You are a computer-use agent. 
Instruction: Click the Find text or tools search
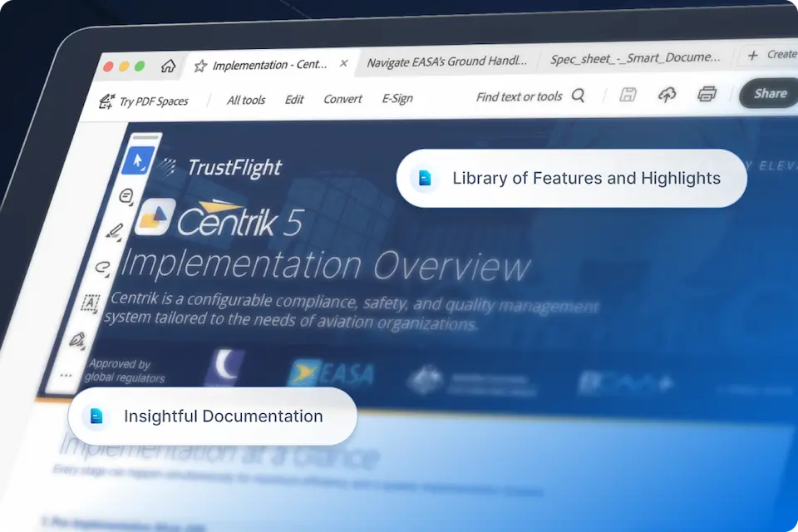(x=530, y=96)
